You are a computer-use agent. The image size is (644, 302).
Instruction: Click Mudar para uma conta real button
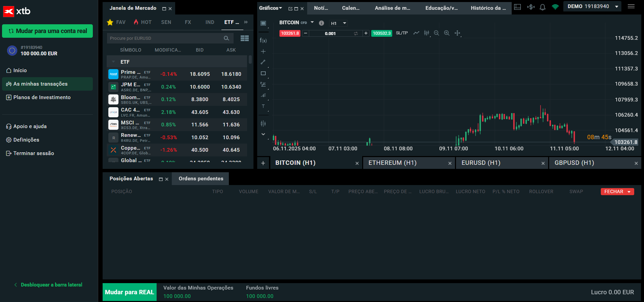48,31
